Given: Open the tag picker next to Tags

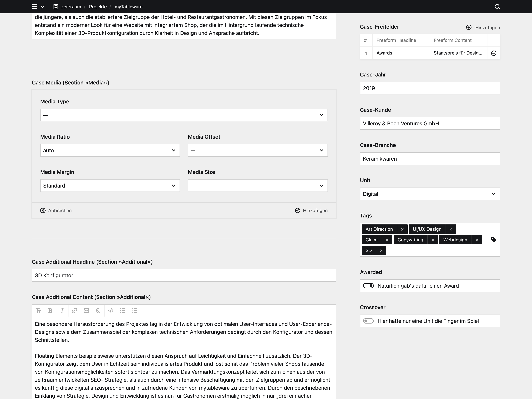Looking at the screenshot, I should point(494,240).
